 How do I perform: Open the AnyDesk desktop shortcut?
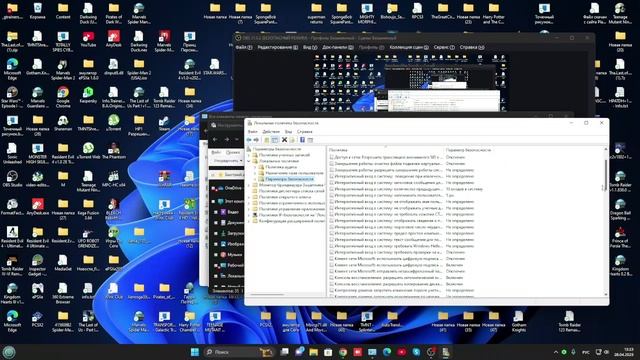[x=113, y=39]
